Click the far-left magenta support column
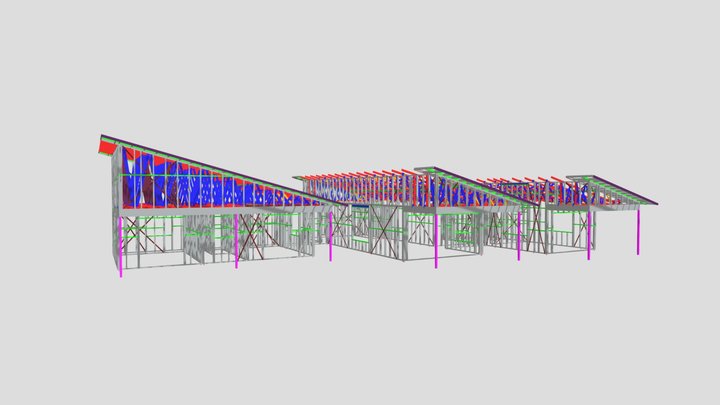 (x=121, y=247)
